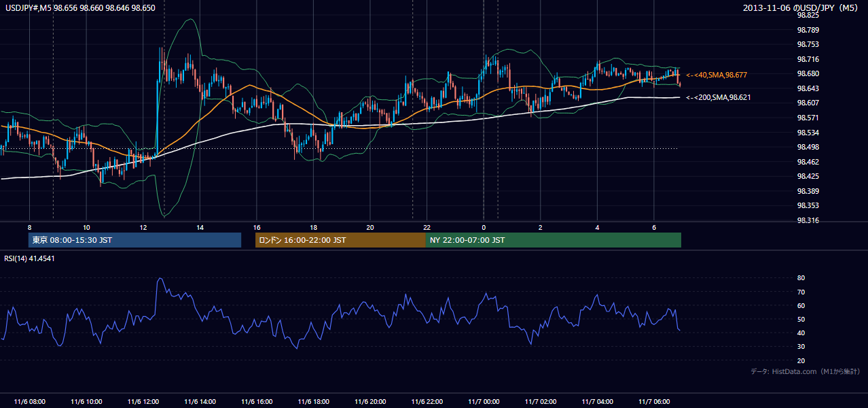
Task: Click price axis value 98.389
Action: tap(808, 191)
